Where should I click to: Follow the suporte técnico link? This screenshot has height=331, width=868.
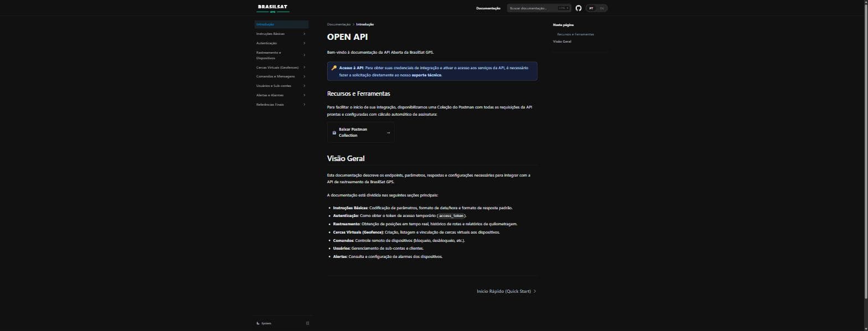(x=426, y=75)
